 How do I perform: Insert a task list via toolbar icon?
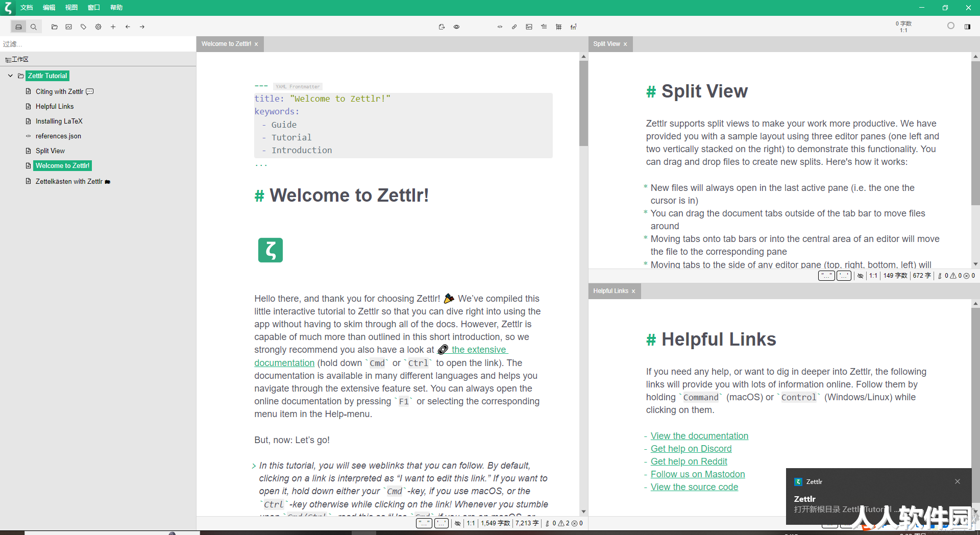click(x=544, y=27)
